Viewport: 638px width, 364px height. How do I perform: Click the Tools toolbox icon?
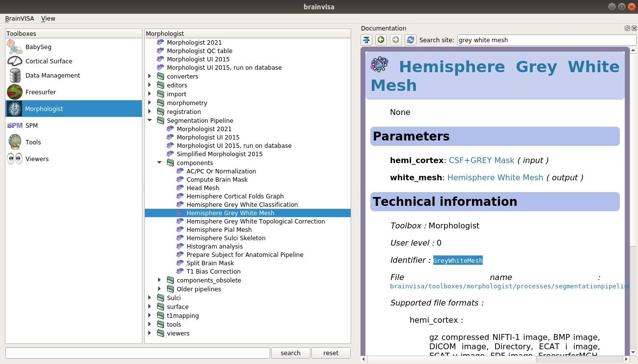[15, 142]
